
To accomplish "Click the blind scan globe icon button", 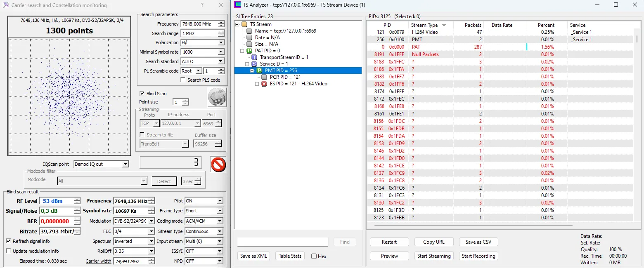I will pos(217,98).
